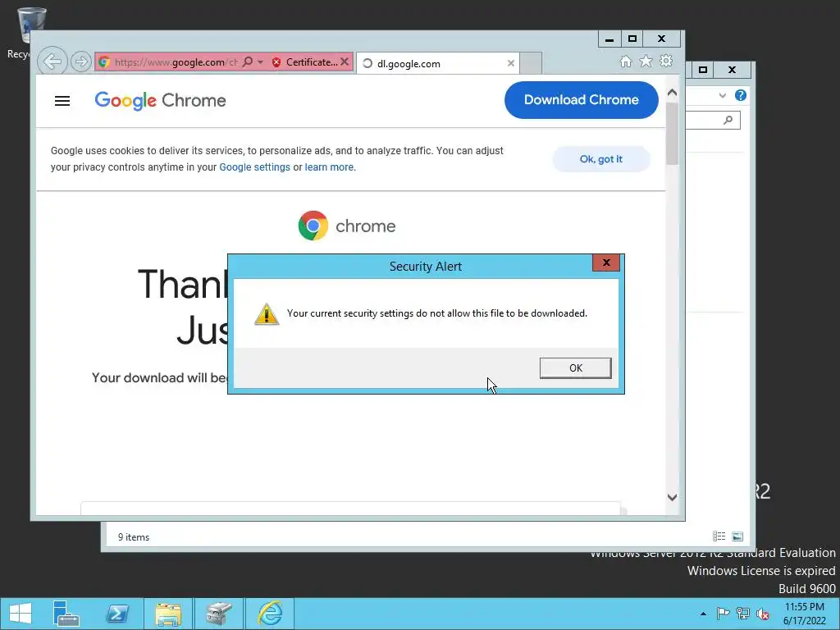The height and width of the screenshot is (630, 840).
Task: Click the warning icon in Security Alert
Action: [x=267, y=314]
